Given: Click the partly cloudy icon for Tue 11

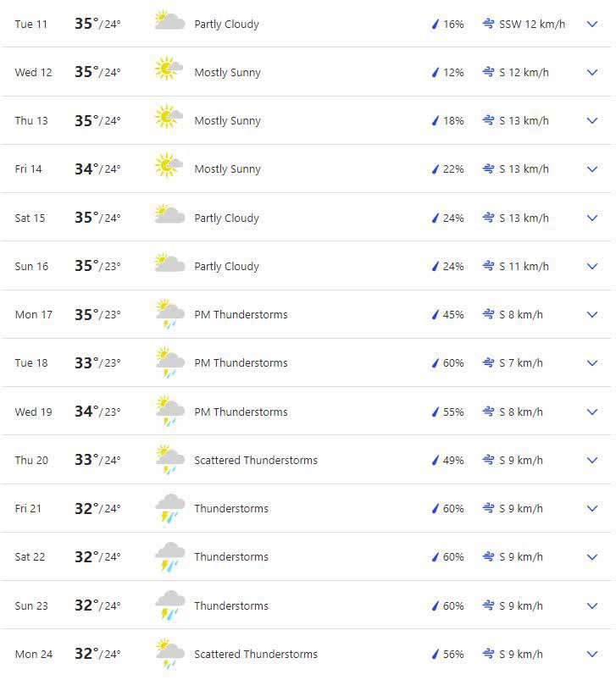Looking at the screenshot, I should click(x=169, y=20).
